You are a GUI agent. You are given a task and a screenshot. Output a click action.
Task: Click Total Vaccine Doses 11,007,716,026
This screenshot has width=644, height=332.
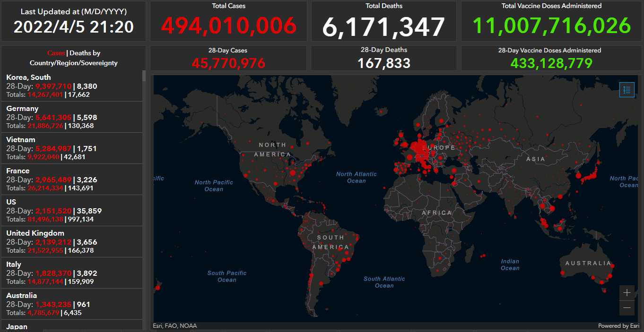[x=552, y=26]
